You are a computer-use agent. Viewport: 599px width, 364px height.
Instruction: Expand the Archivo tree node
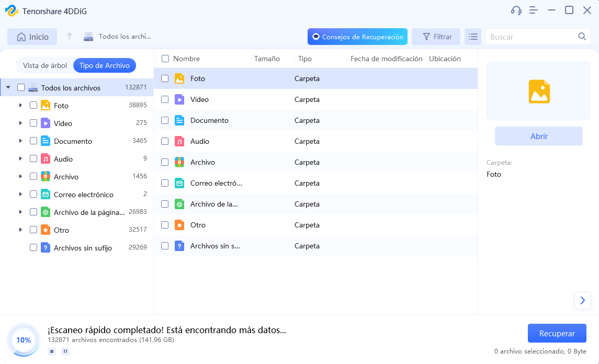coord(20,176)
